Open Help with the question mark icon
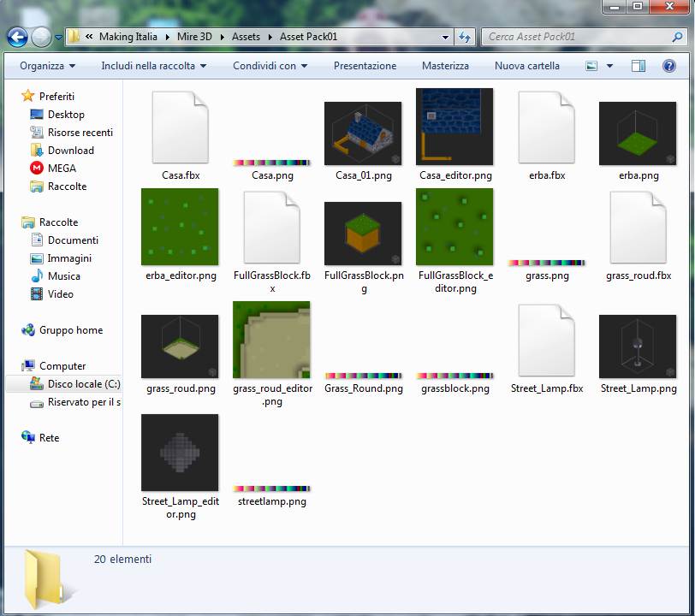 click(668, 66)
